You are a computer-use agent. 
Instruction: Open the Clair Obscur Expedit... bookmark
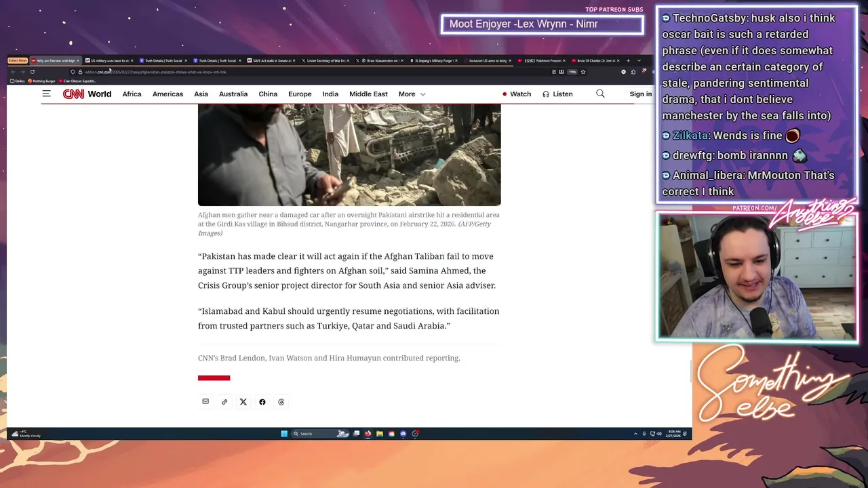click(77, 81)
